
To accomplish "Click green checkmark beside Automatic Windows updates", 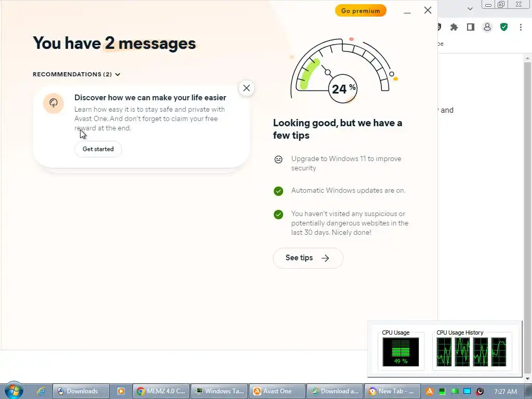I will pos(278,191).
